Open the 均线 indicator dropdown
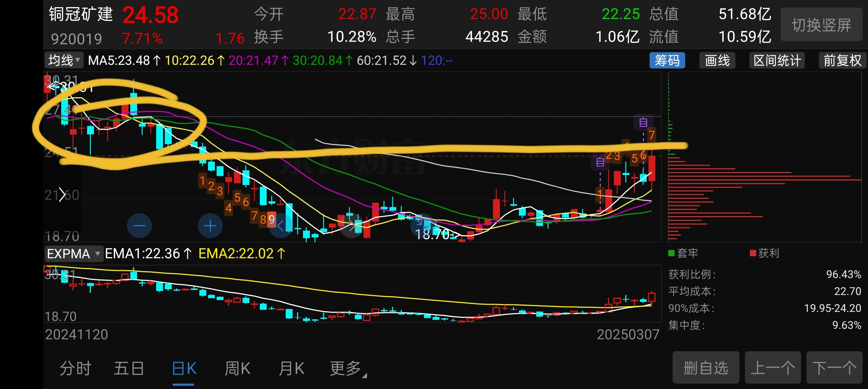Screen dimensions: 868x389 click(x=64, y=60)
